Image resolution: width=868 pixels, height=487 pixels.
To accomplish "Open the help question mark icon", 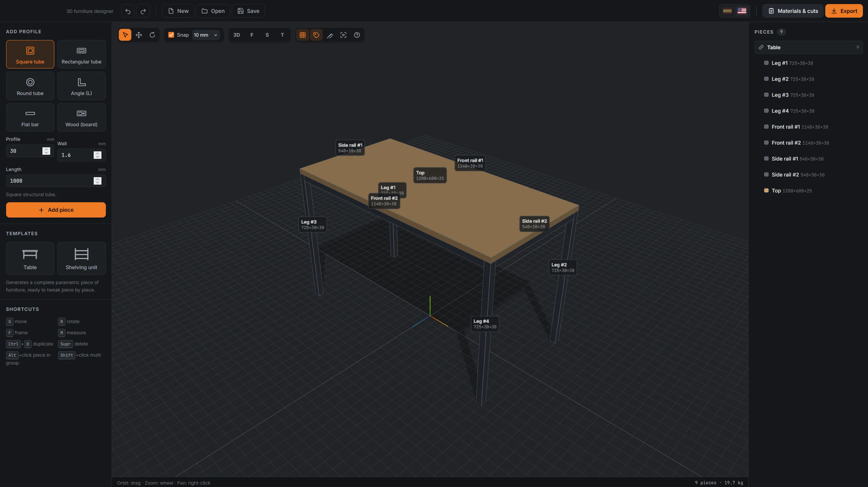I will click(x=357, y=35).
